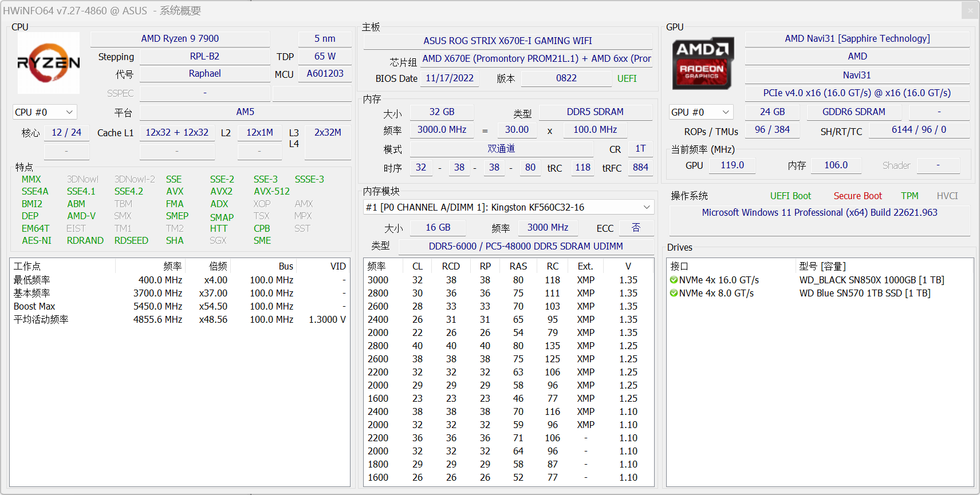The height and width of the screenshot is (495, 980).
Task: Click the 1T command rate value
Action: pyautogui.click(x=640, y=148)
